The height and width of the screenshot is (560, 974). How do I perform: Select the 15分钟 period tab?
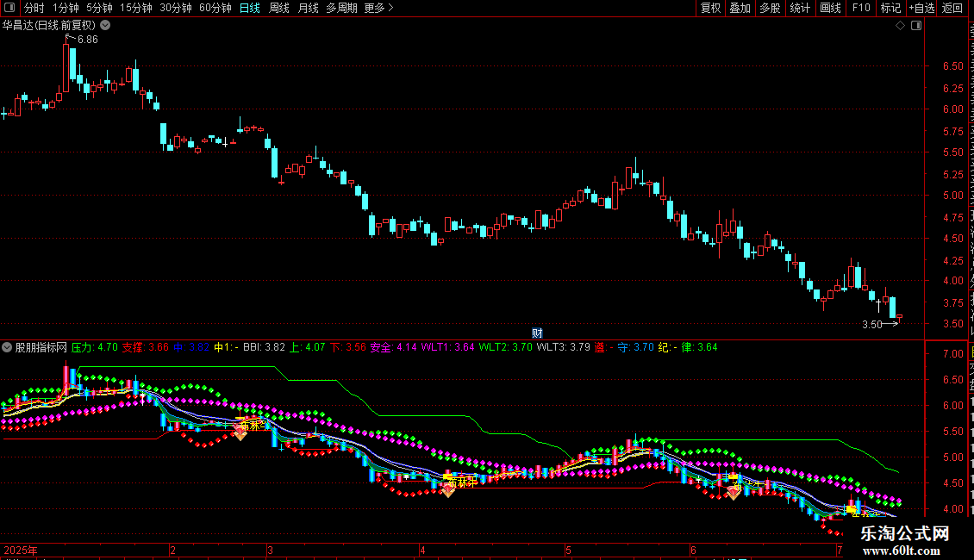click(135, 8)
